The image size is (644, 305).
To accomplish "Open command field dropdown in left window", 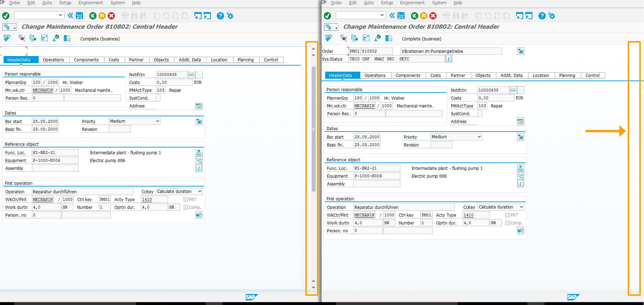I will coord(61,15).
